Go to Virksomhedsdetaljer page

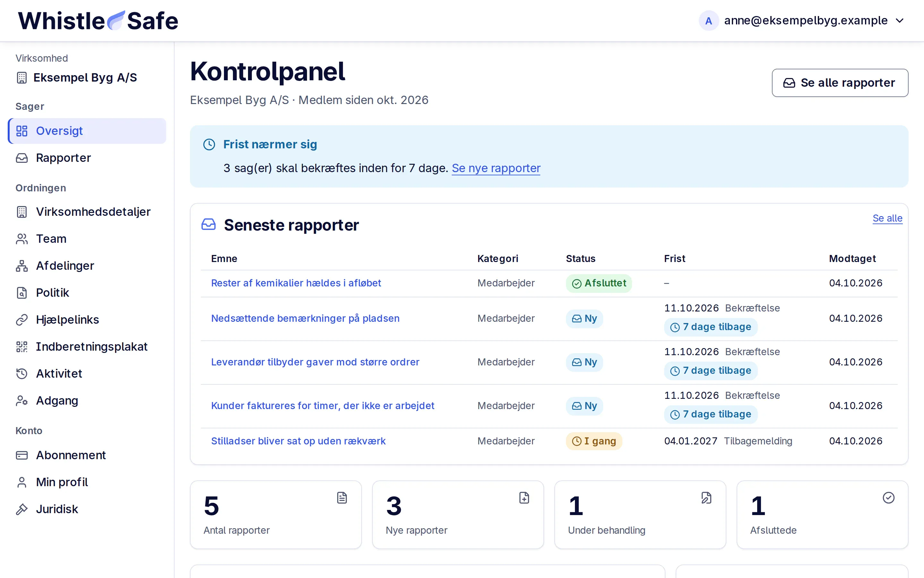87,212
